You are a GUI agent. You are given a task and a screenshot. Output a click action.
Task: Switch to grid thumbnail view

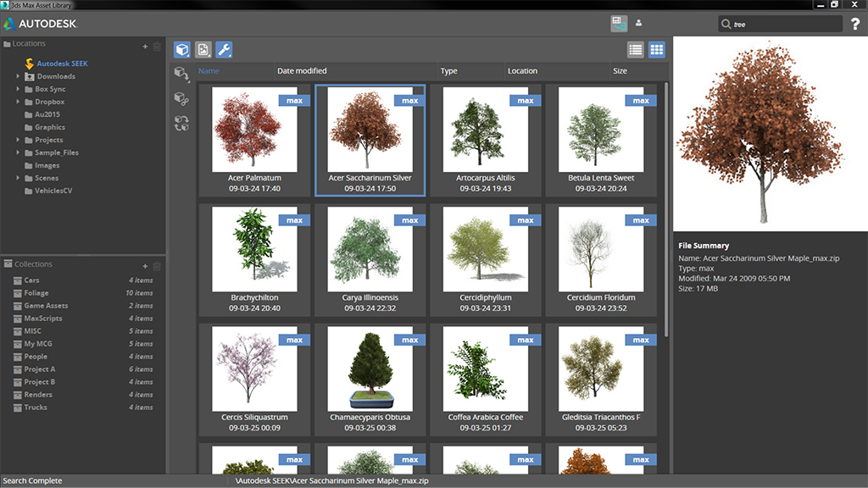(657, 50)
